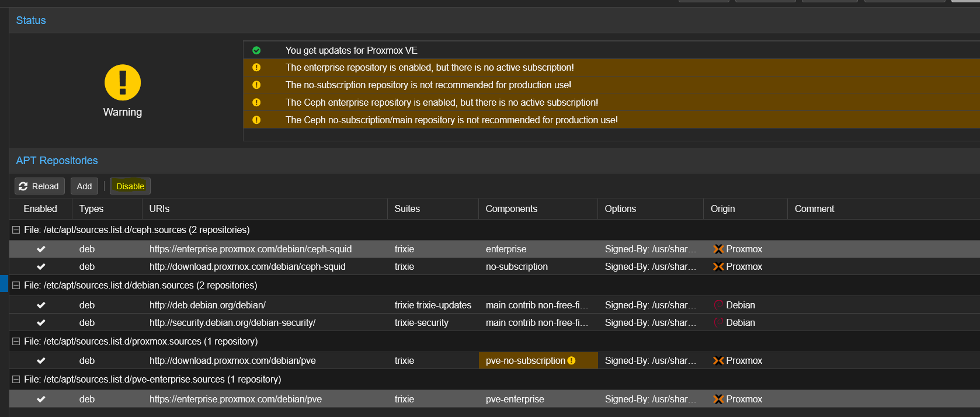Click Proxmox logo icon in pve-enterprise row
This screenshot has height=417, width=980.
point(718,399)
